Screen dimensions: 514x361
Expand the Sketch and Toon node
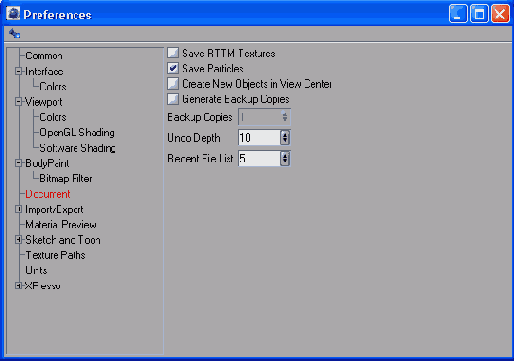point(18,240)
